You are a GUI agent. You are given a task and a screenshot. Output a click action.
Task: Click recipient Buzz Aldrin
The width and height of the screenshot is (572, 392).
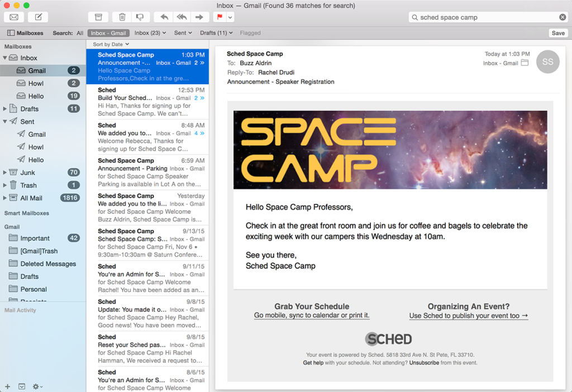click(255, 63)
